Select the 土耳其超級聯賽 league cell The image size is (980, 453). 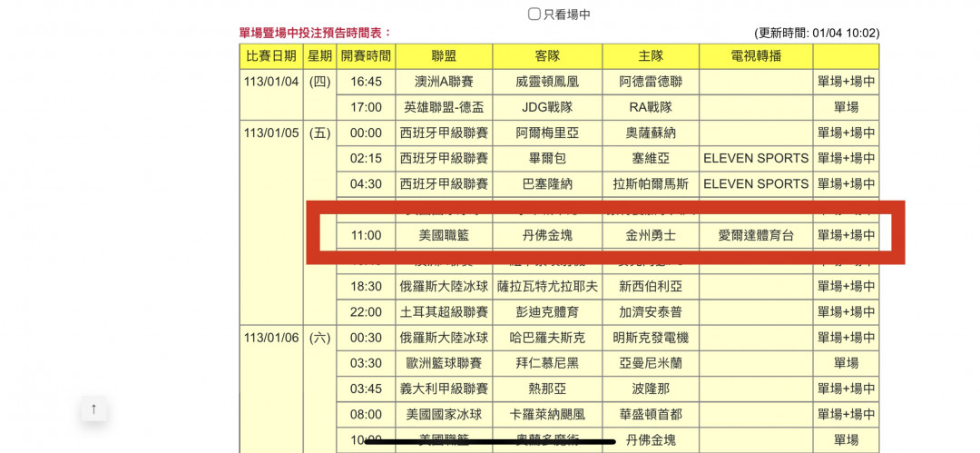coord(444,311)
